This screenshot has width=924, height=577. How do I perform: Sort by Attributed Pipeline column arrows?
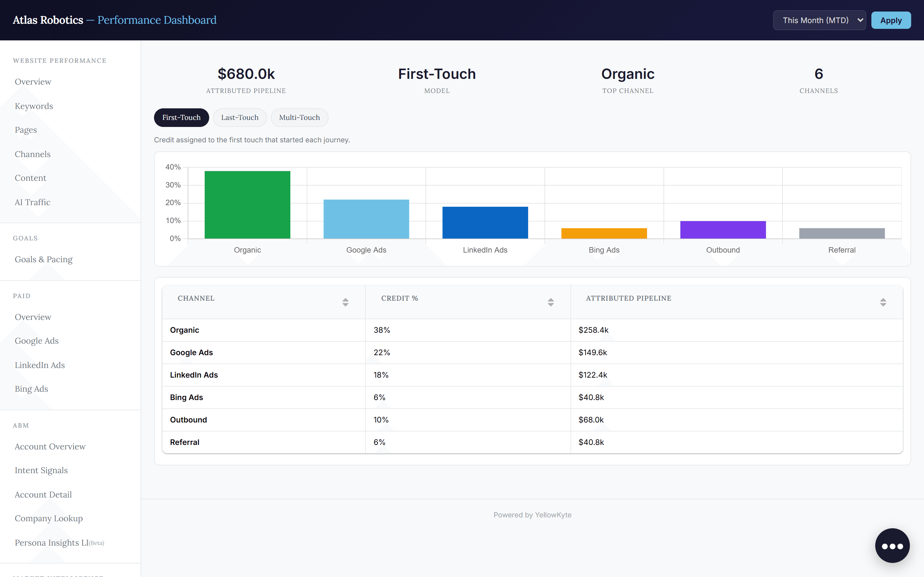883,302
